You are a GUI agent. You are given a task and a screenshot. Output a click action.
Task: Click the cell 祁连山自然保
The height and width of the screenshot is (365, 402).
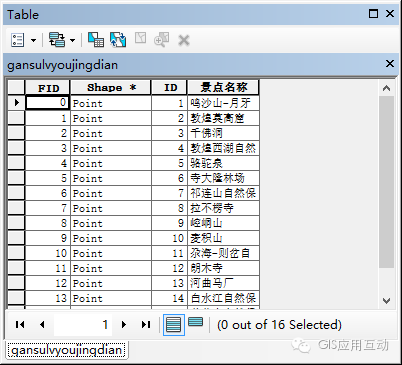tap(223, 193)
